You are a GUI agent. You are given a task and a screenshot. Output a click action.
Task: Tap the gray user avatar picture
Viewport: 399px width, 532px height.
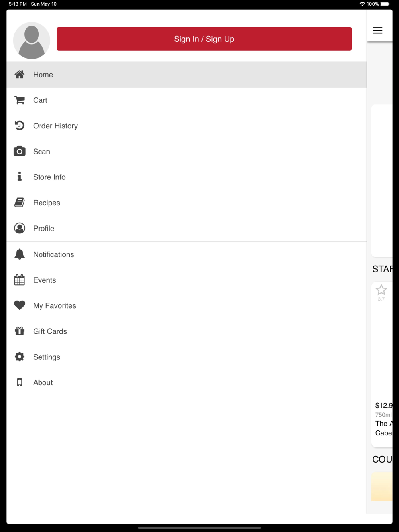pyautogui.click(x=32, y=40)
